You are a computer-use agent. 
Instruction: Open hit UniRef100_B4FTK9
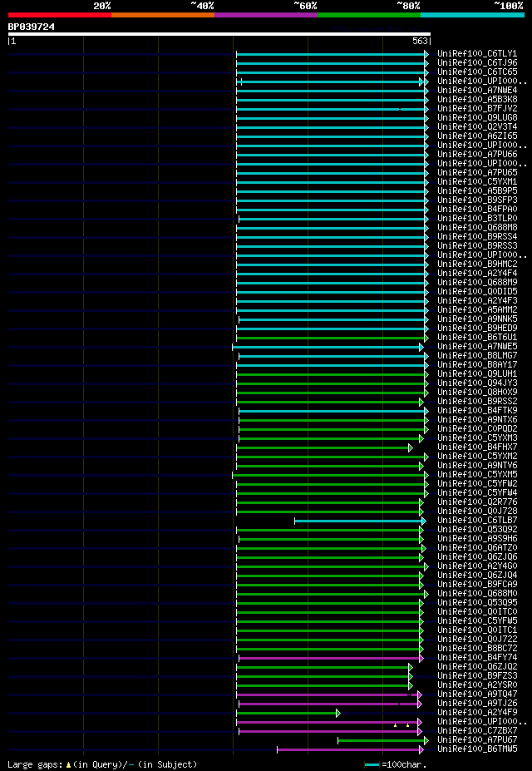(x=477, y=411)
